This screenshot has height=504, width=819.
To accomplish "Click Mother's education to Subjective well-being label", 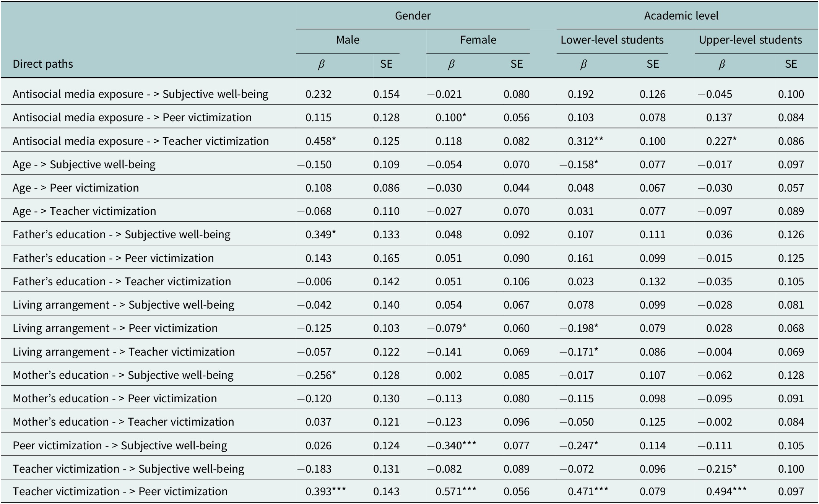I will coord(123,375).
